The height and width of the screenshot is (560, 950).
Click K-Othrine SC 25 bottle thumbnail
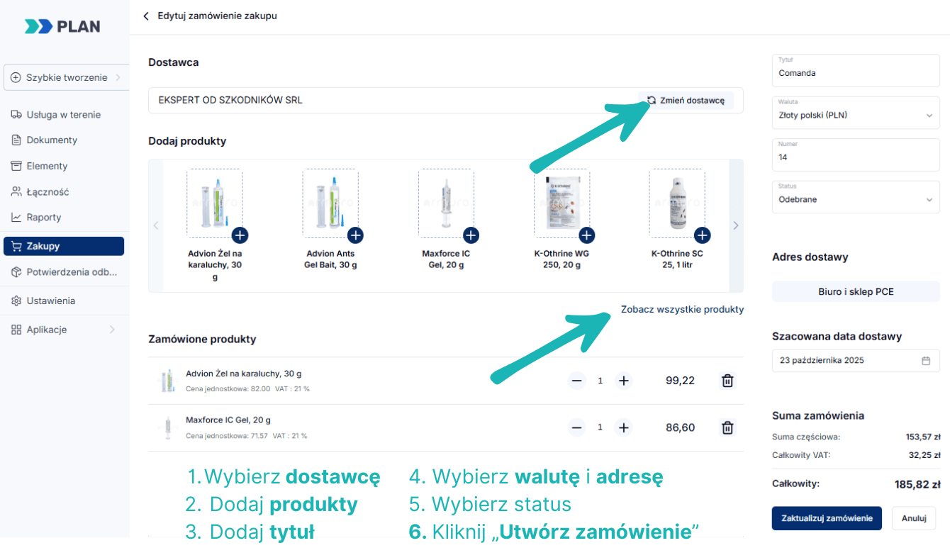pos(676,203)
